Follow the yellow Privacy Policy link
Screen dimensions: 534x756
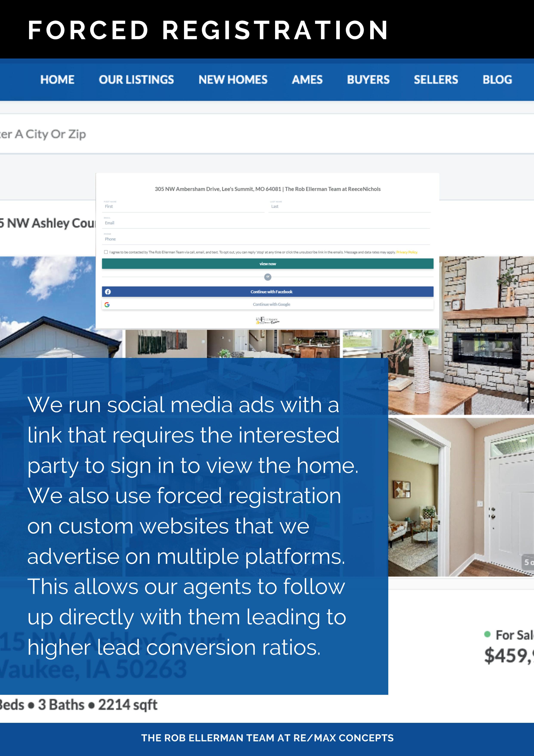407,252
